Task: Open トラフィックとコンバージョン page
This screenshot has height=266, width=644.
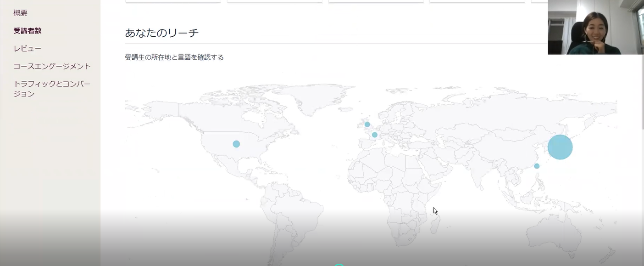Action: 52,89
